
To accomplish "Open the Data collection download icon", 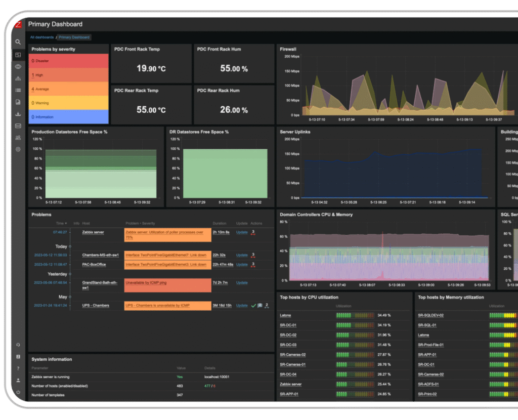I will pos(18,114).
